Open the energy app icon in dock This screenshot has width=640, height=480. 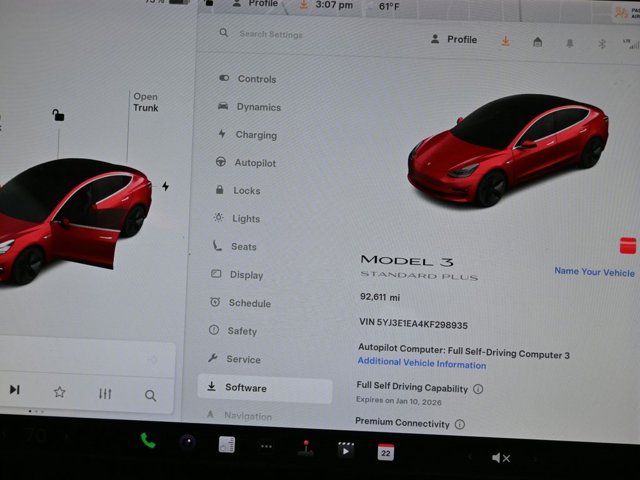pyautogui.click(x=227, y=444)
